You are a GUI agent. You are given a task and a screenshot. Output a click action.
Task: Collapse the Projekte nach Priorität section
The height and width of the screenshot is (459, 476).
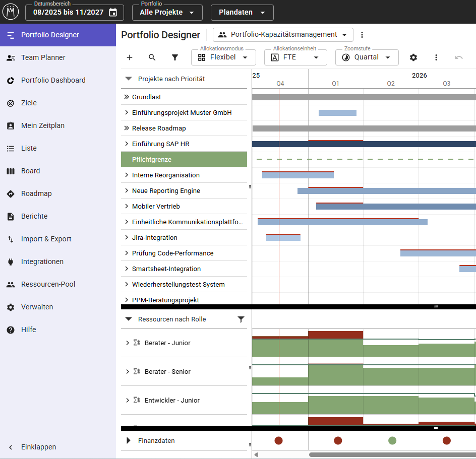(129, 79)
